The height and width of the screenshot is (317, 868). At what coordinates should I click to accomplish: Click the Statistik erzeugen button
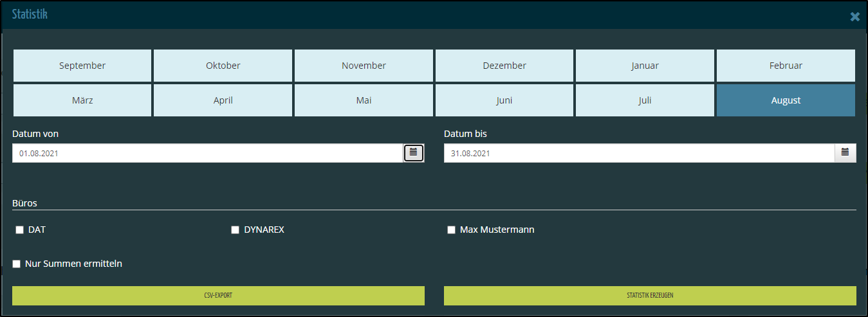pos(650,296)
